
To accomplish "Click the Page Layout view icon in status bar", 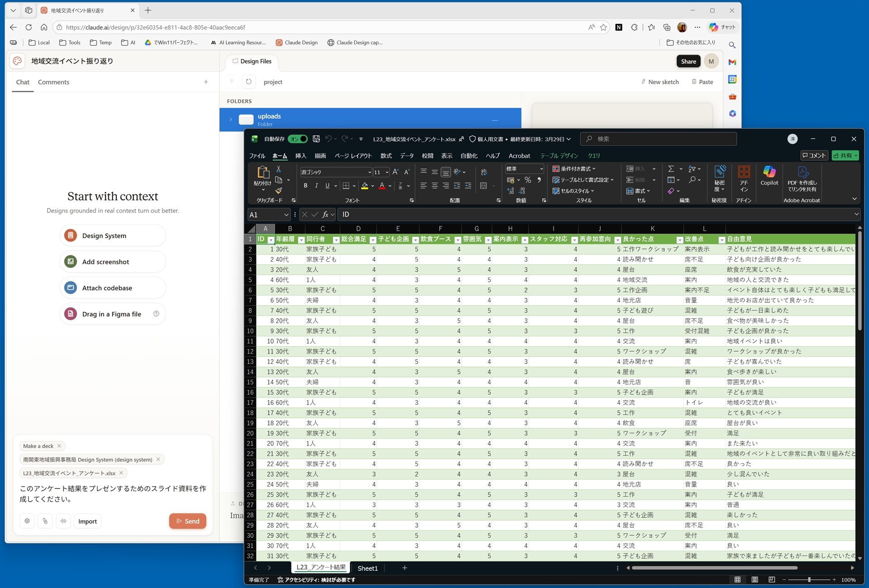I will point(754,579).
